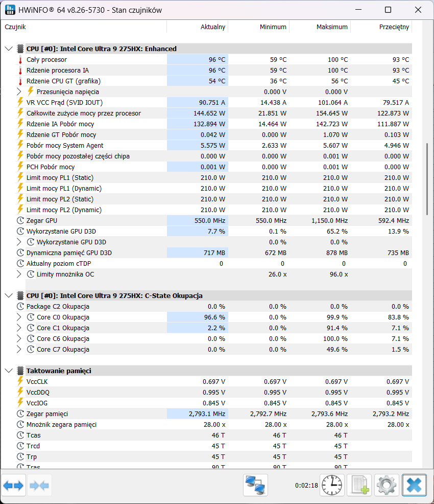Click lightning icon beside Pobór mocy System Agent

coord(20,145)
